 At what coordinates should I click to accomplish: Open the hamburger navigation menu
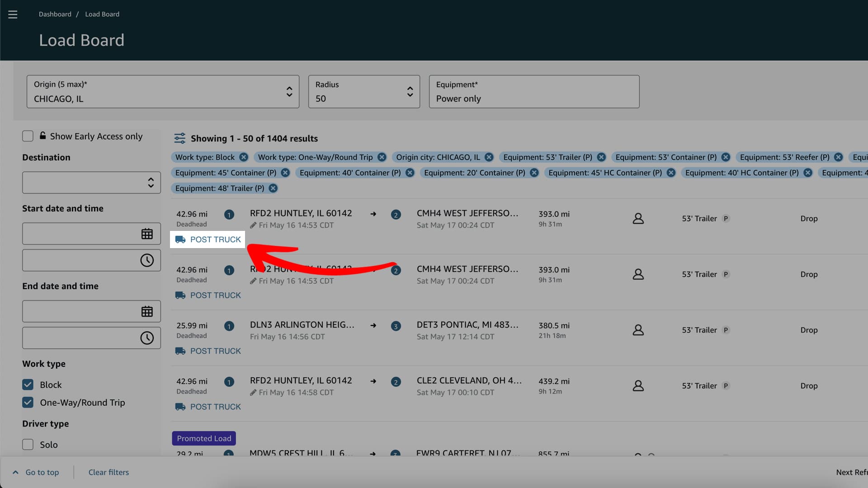[x=13, y=14]
